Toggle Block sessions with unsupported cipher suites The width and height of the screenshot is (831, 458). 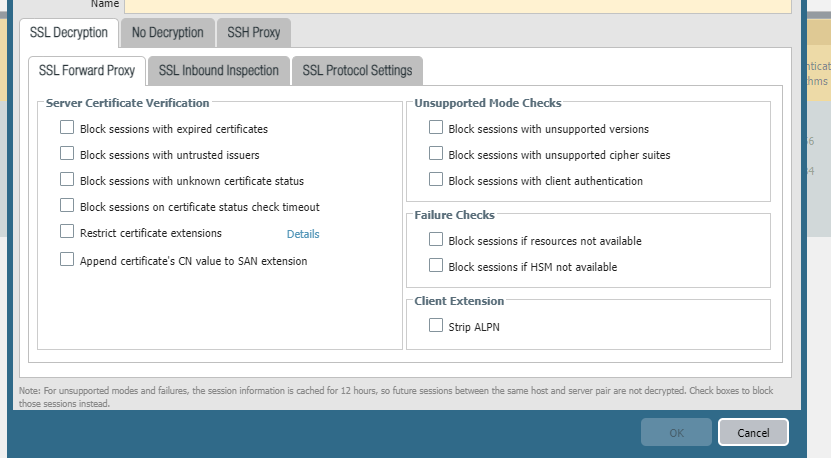(x=436, y=154)
